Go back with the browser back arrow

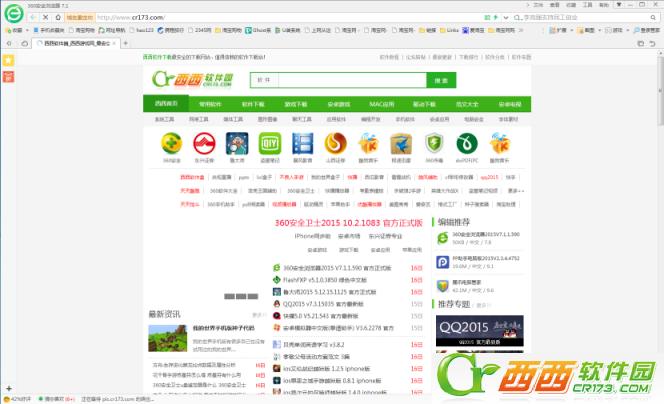tap(33, 17)
